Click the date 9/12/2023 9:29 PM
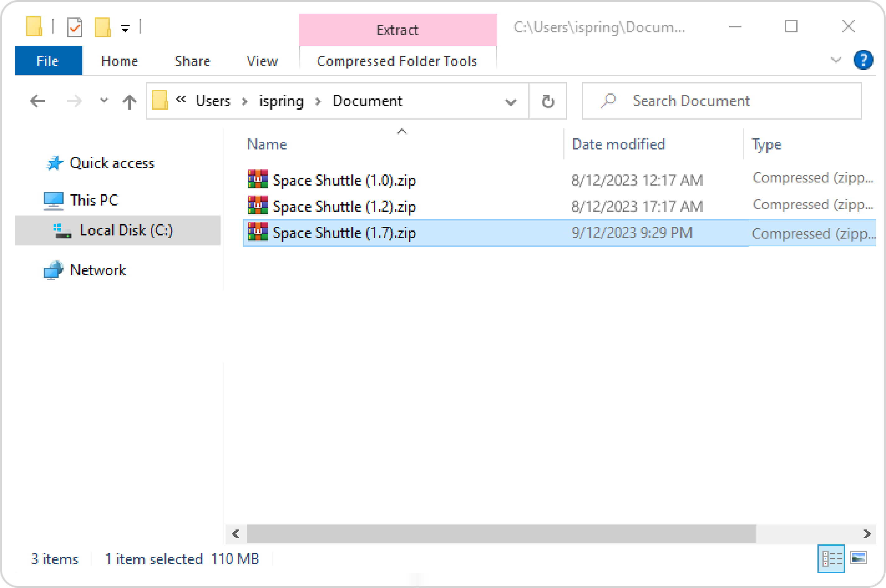 pyautogui.click(x=632, y=233)
